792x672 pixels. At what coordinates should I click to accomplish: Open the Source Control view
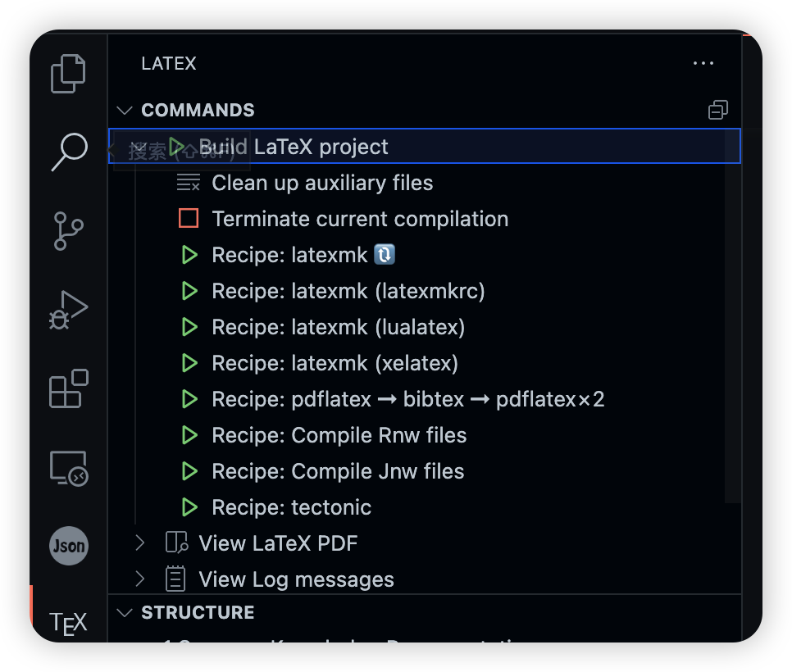point(68,230)
